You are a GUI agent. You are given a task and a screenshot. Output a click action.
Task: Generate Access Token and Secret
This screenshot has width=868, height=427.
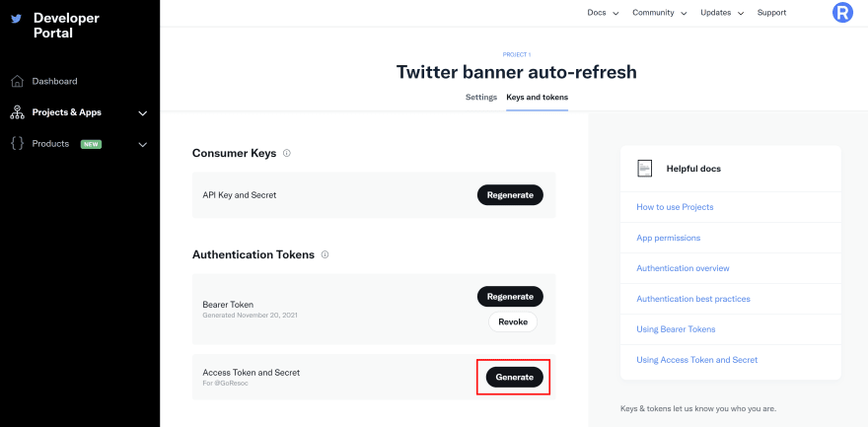coord(514,378)
